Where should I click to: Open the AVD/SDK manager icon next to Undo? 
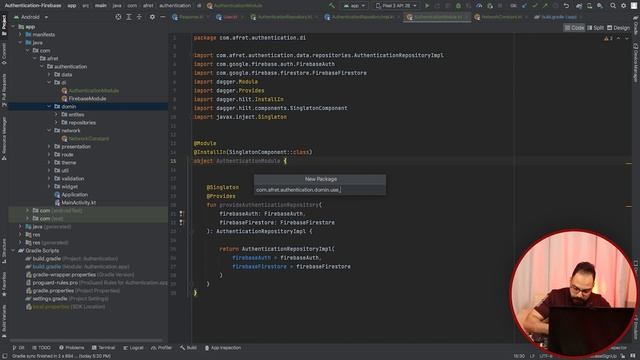coord(579,6)
